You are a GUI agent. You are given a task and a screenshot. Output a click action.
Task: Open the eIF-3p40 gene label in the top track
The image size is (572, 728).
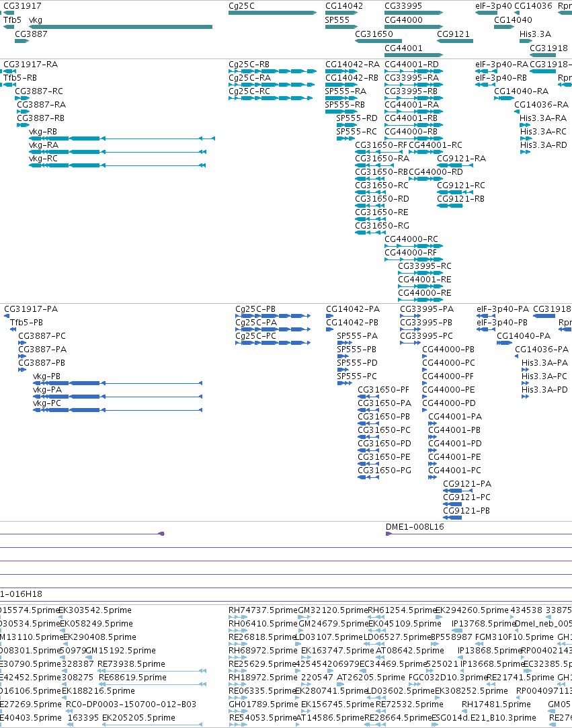493,6
